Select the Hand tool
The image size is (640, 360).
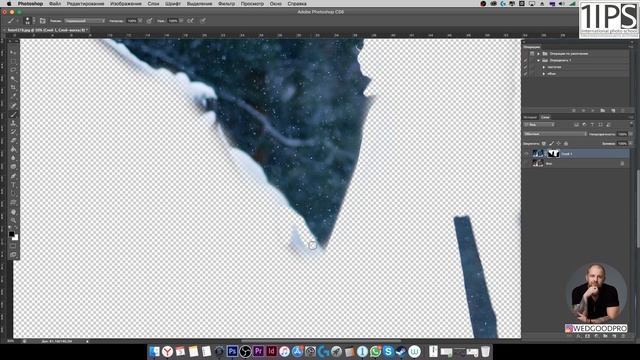pos(13,212)
